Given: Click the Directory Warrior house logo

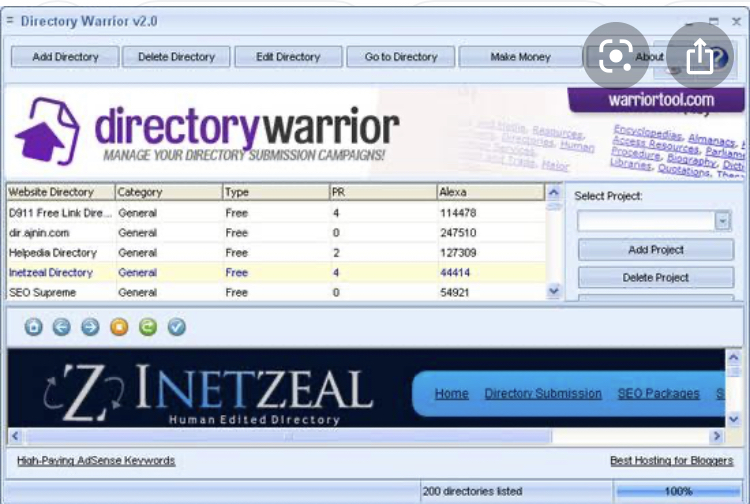Looking at the screenshot, I should pyautogui.click(x=47, y=131).
